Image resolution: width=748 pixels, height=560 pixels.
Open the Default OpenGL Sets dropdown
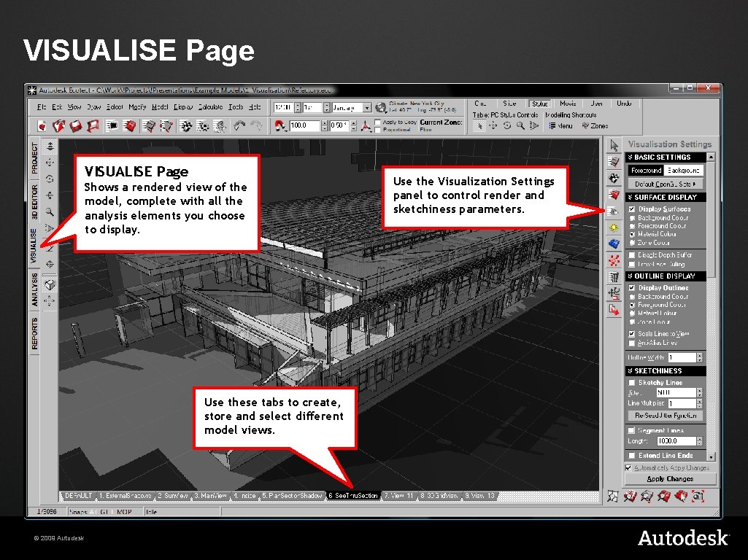click(x=665, y=183)
